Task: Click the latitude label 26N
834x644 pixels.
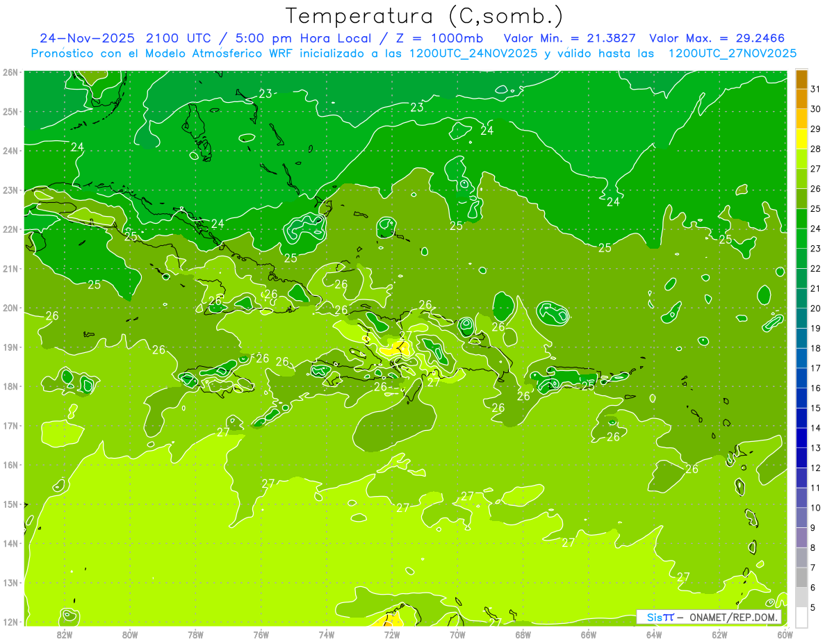Action: pyautogui.click(x=10, y=72)
